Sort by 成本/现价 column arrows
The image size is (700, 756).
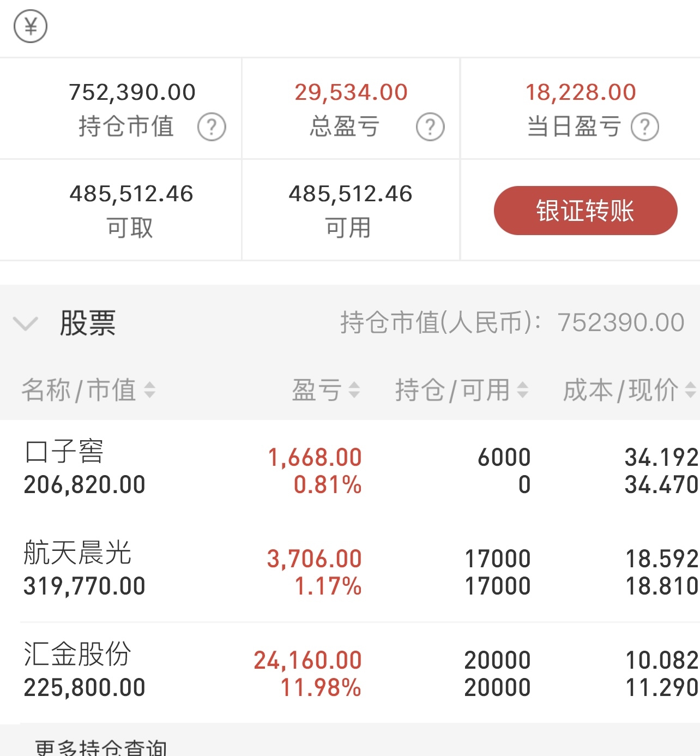(x=690, y=390)
